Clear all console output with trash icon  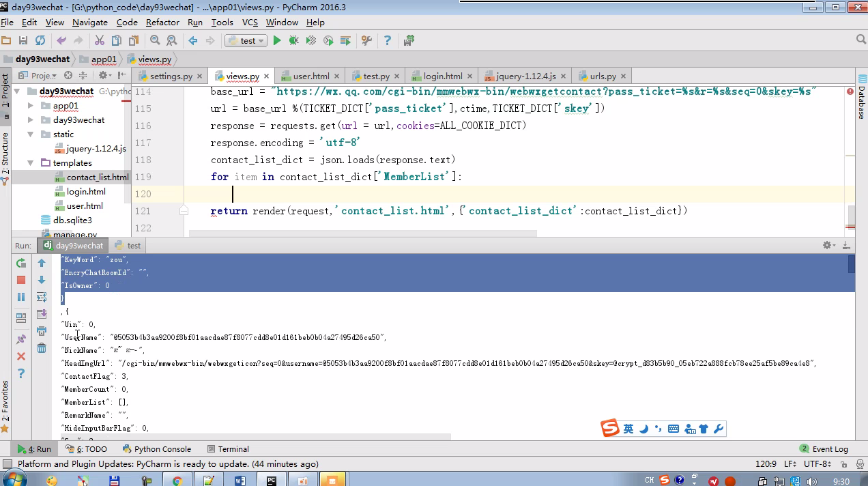tap(42, 348)
